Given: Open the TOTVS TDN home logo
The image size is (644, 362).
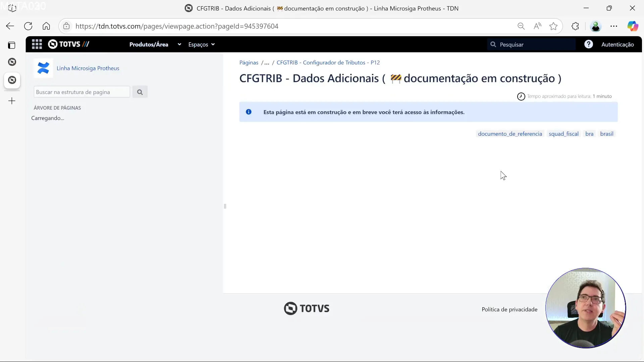Looking at the screenshot, I should click(69, 44).
